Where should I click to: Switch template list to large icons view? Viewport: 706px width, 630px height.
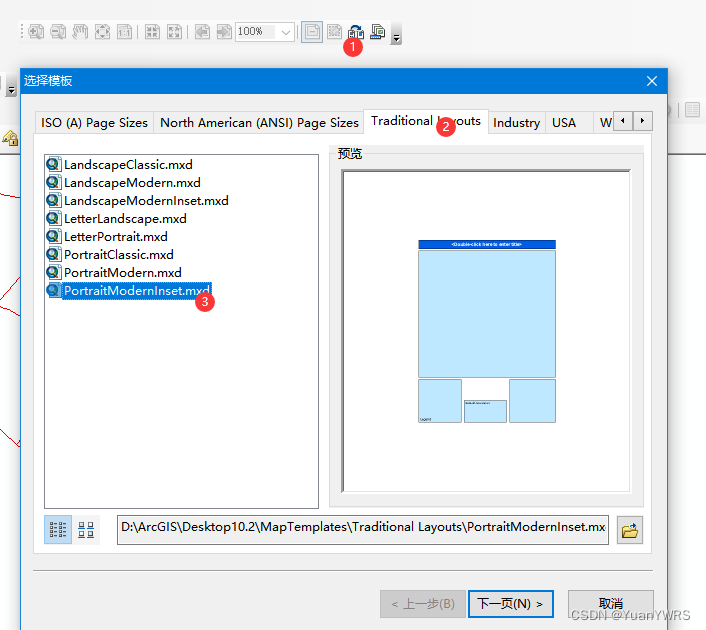[x=86, y=530]
